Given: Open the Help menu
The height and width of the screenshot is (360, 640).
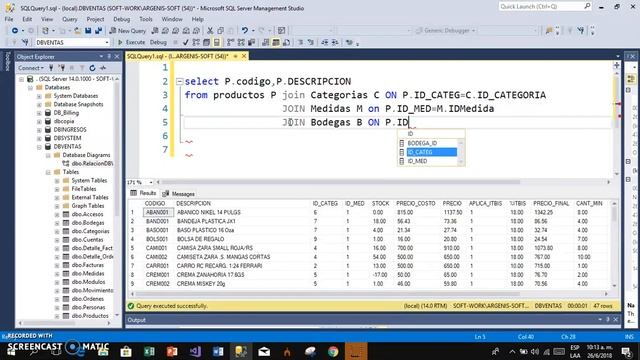Looking at the screenshot, I should pos(198,19).
